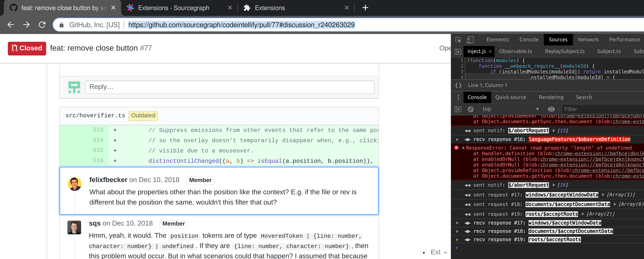
Task: Show the console sidebar
Action: click(x=458, y=109)
